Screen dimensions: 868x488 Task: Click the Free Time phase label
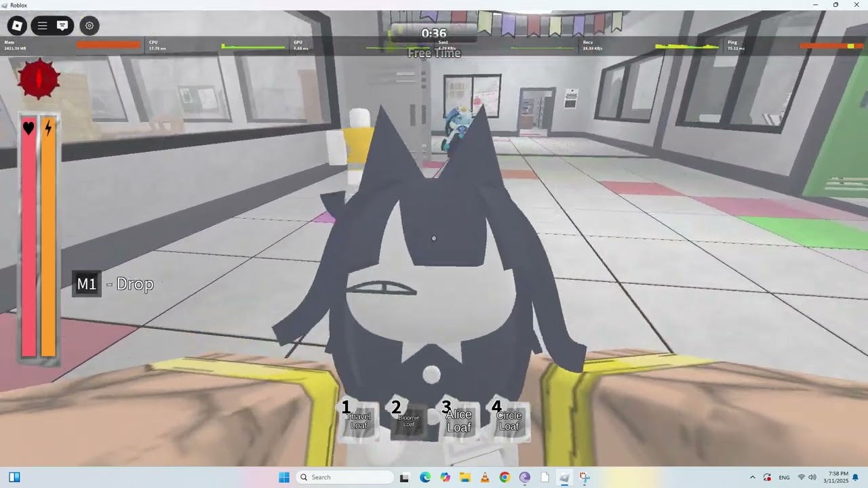click(434, 53)
